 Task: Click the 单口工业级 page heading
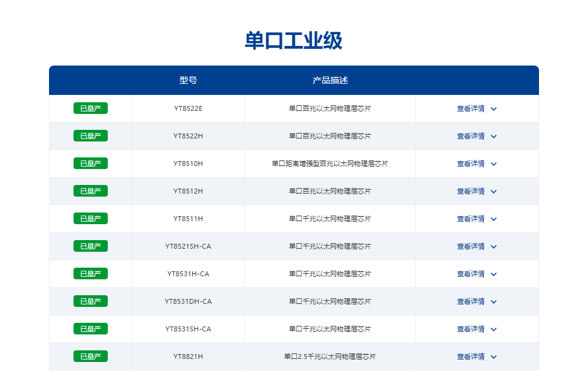point(293,40)
